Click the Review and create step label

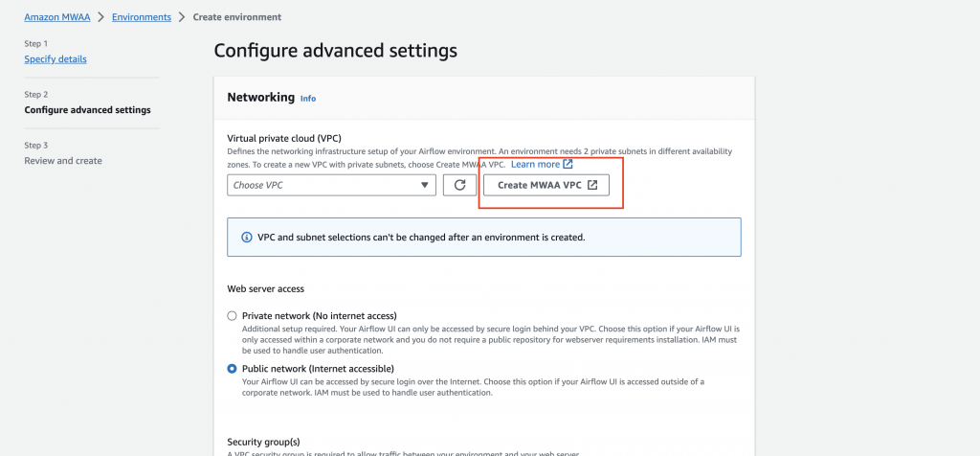[63, 161]
